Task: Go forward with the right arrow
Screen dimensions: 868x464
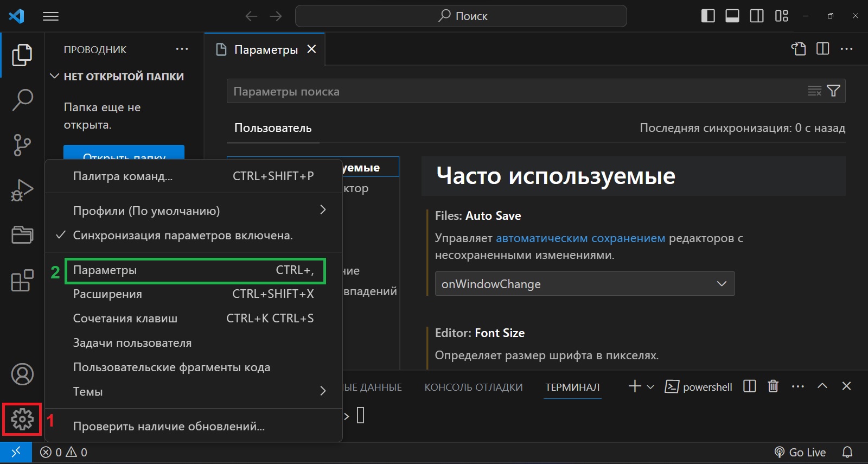Action: tap(276, 16)
